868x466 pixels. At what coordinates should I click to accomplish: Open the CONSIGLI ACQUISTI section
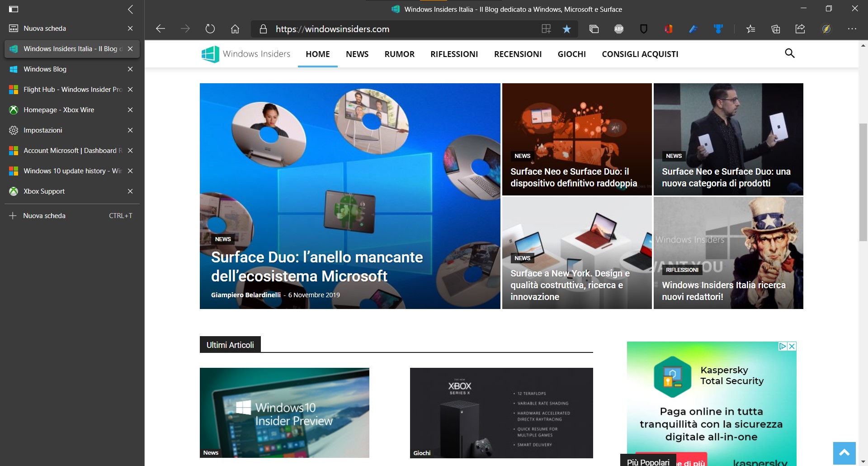pyautogui.click(x=640, y=54)
